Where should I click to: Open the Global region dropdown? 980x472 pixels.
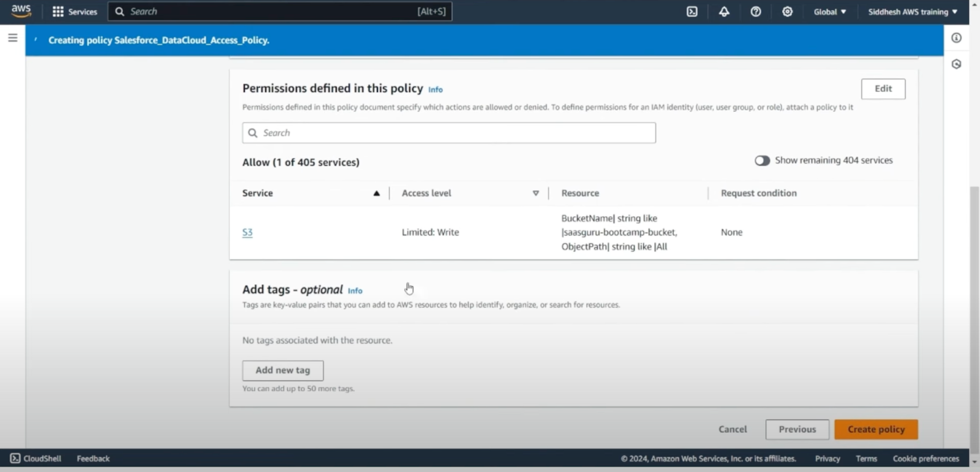[830, 12]
